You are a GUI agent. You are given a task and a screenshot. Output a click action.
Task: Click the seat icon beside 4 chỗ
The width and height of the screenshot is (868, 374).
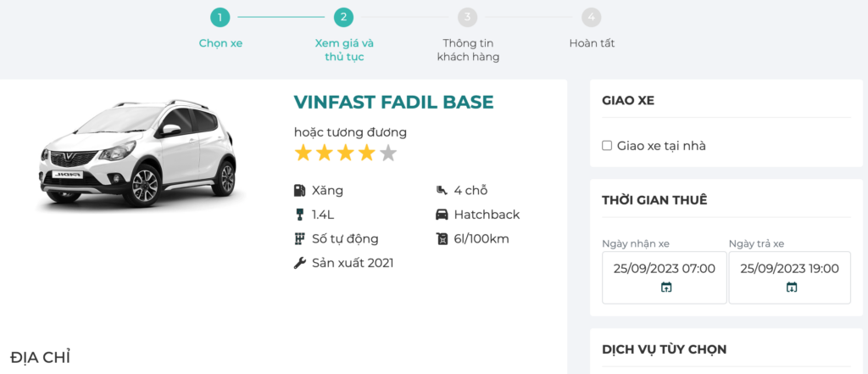point(441,190)
